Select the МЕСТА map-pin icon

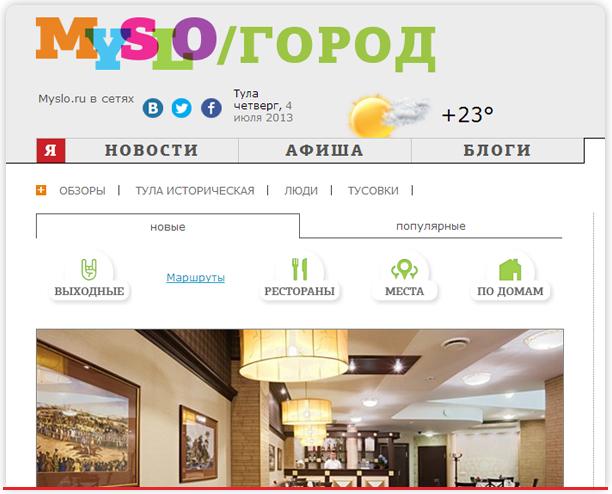pos(404,269)
